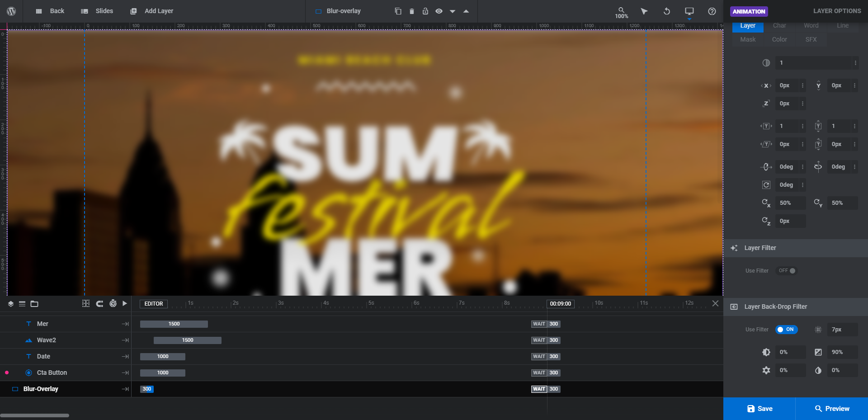Open options dots beside Y offset
Image resolution: width=868 pixels, height=420 pixels.
click(x=855, y=85)
